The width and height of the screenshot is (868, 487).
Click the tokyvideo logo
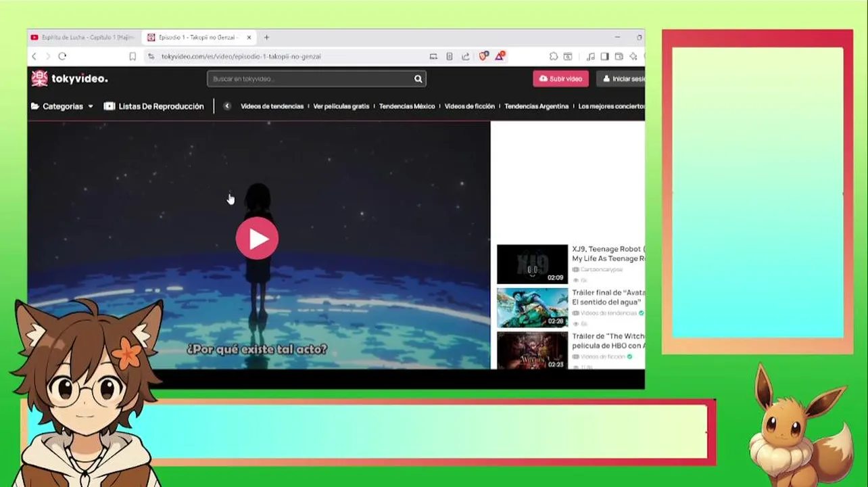click(x=69, y=78)
